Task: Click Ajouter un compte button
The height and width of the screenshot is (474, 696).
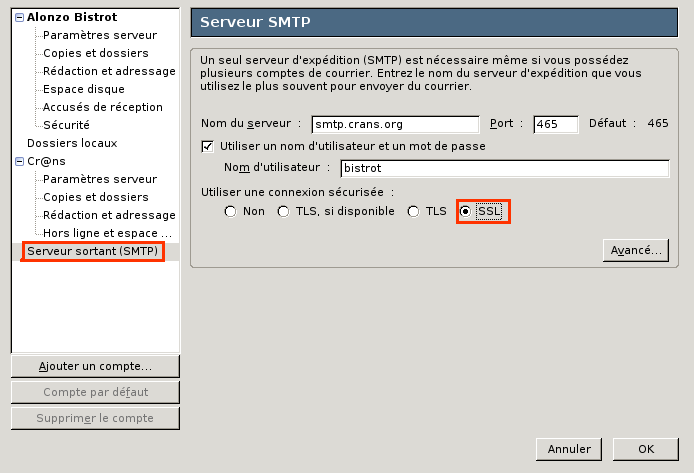Action: point(95,366)
